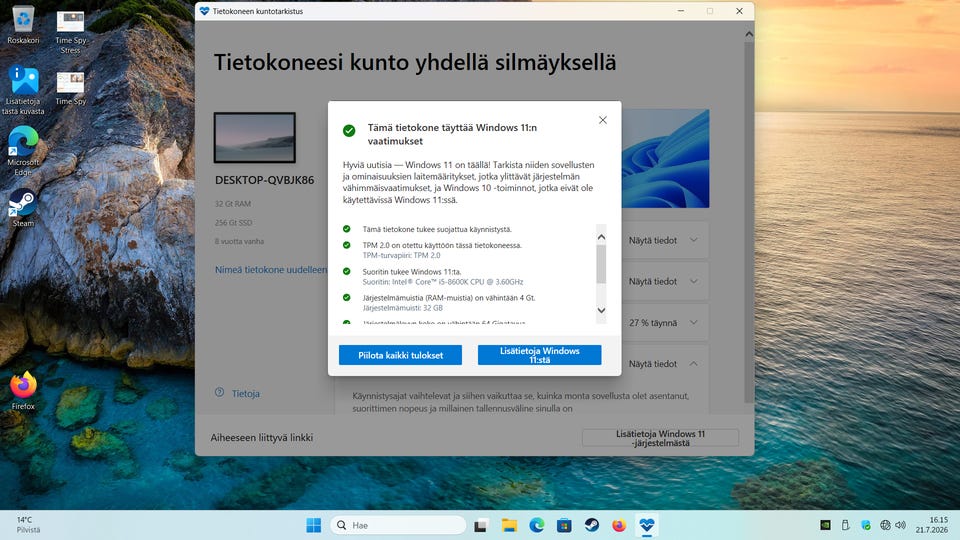Image resolution: width=960 pixels, height=540 pixels.
Task: Open Microsoft Store taskbar icon
Action: point(564,525)
